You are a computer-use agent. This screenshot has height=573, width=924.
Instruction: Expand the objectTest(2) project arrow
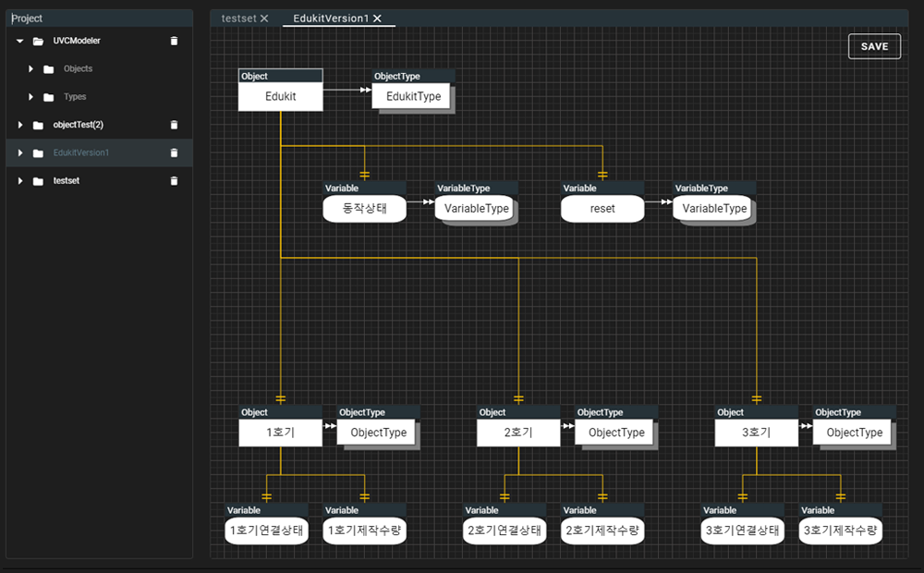click(20, 125)
